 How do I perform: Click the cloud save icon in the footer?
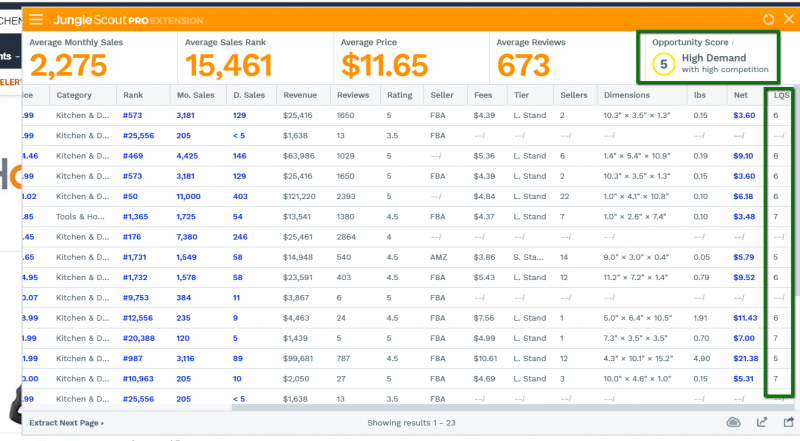(x=733, y=422)
